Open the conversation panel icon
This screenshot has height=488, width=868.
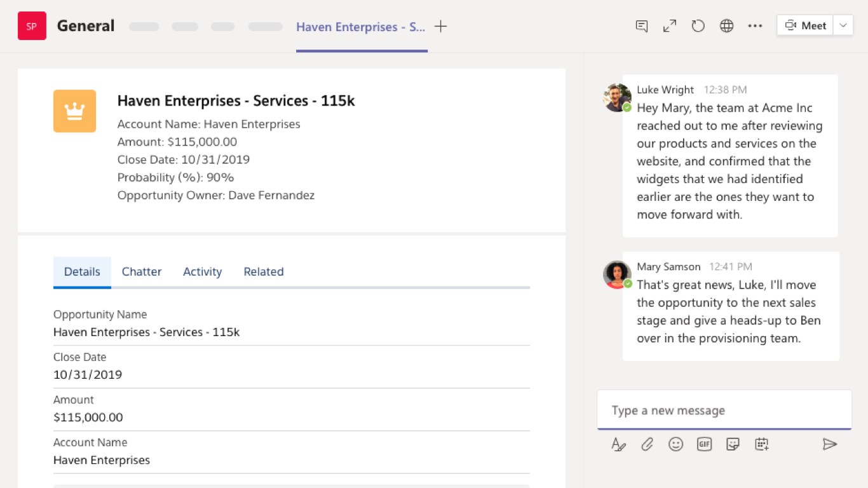(641, 25)
